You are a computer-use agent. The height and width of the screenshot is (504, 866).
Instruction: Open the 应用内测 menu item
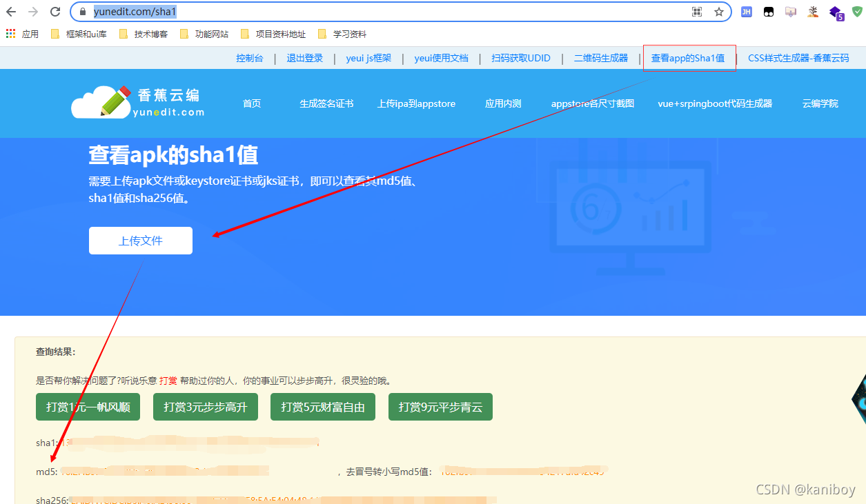point(503,103)
